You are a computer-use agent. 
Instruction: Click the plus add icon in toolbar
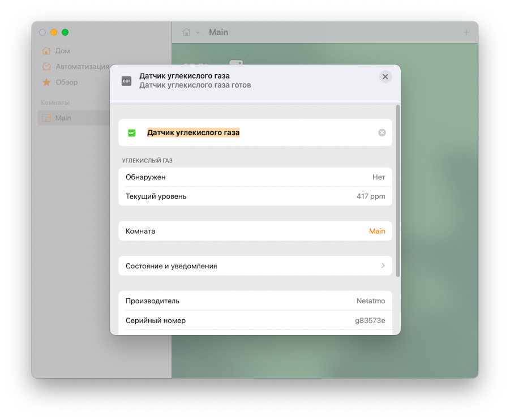pyautogui.click(x=466, y=32)
